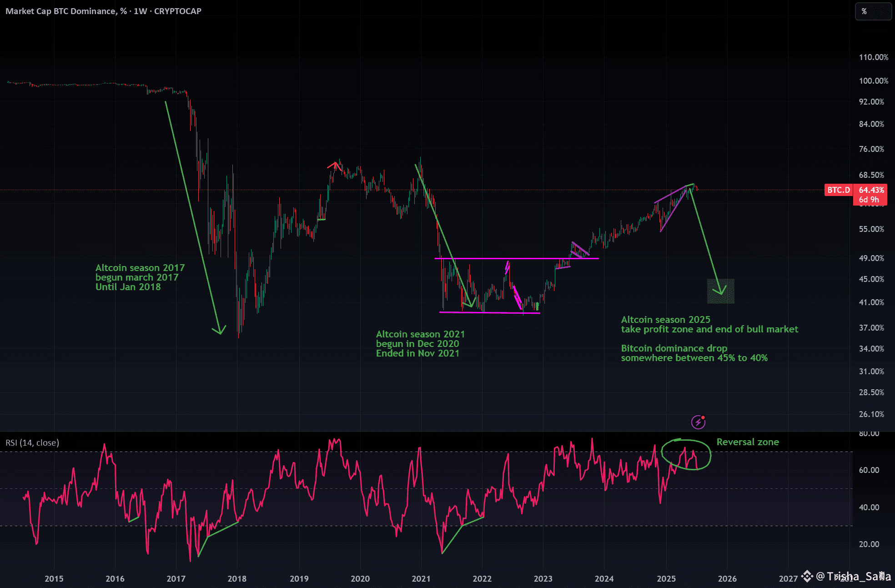Viewport: 895px width, 588px height.
Task: Click the 34.00% price axis label
Action: [871, 349]
